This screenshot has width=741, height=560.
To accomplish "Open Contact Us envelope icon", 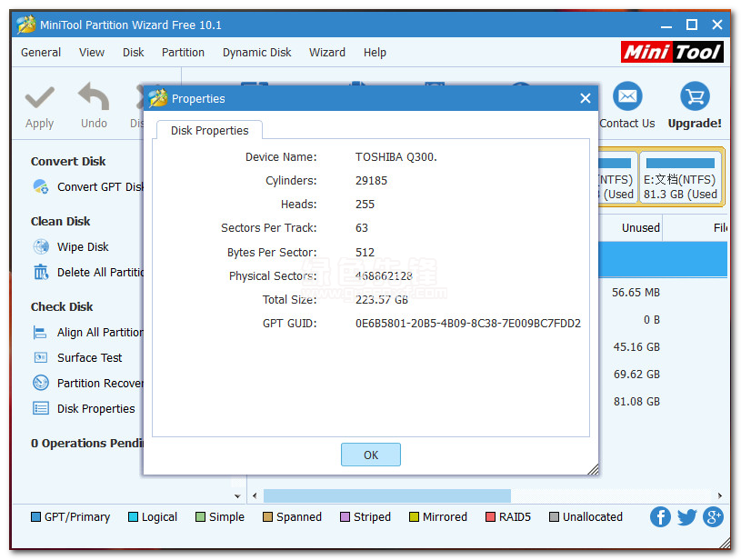I will click(627, 96).
